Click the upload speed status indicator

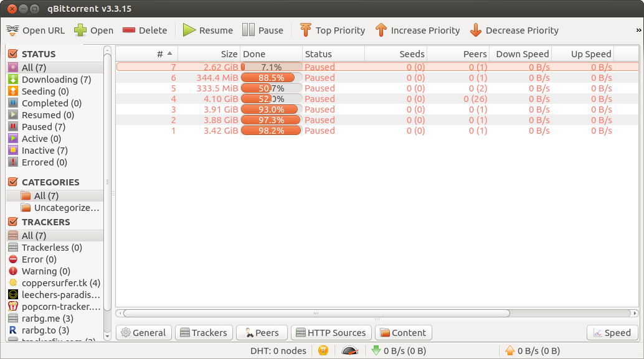(x=533, y=350)
